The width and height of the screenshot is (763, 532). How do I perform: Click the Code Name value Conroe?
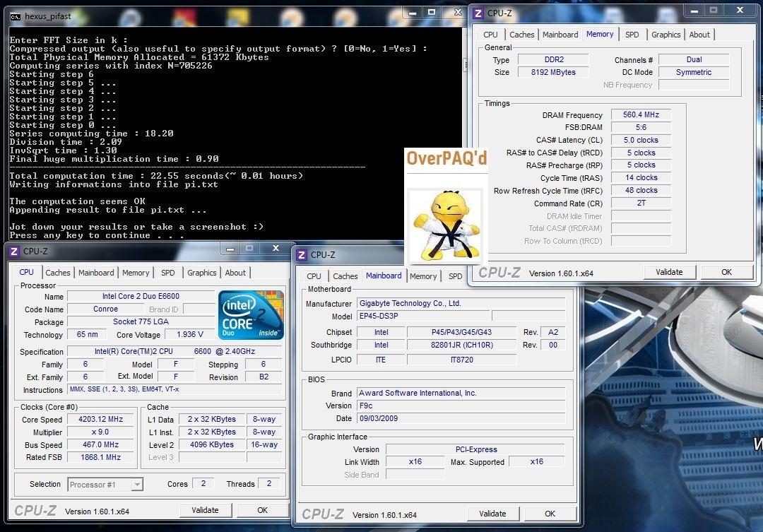coord(105,309)
